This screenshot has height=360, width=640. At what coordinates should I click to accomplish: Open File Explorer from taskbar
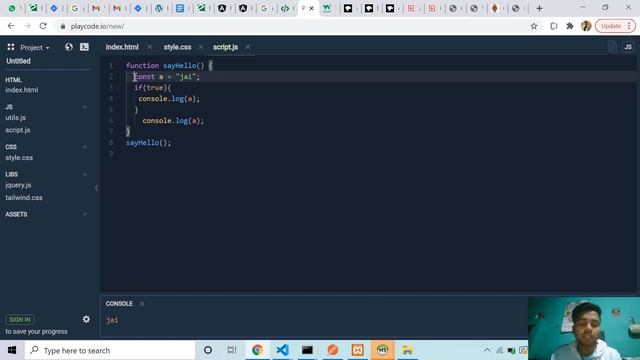pos(407,350)
